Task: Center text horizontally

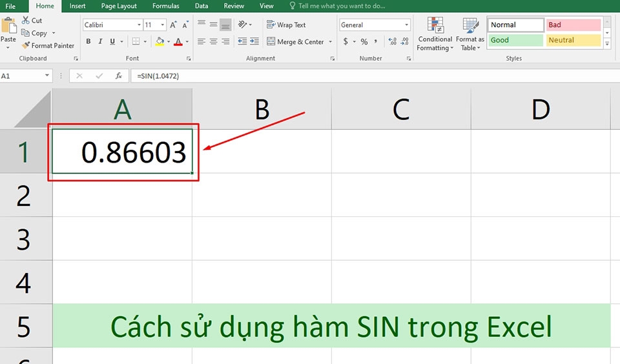Action: [214, 41]
